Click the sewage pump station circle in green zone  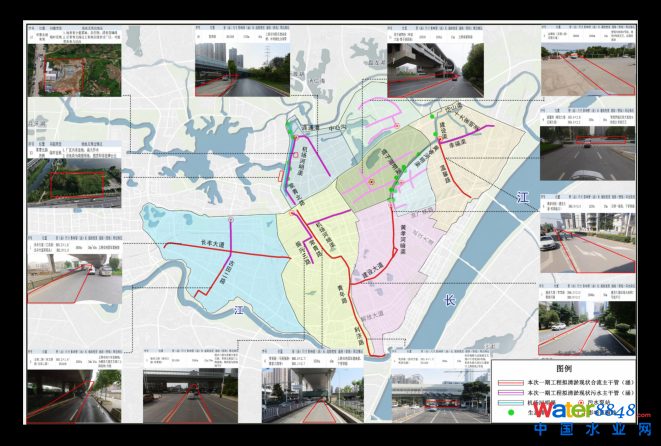coord(372,182)
